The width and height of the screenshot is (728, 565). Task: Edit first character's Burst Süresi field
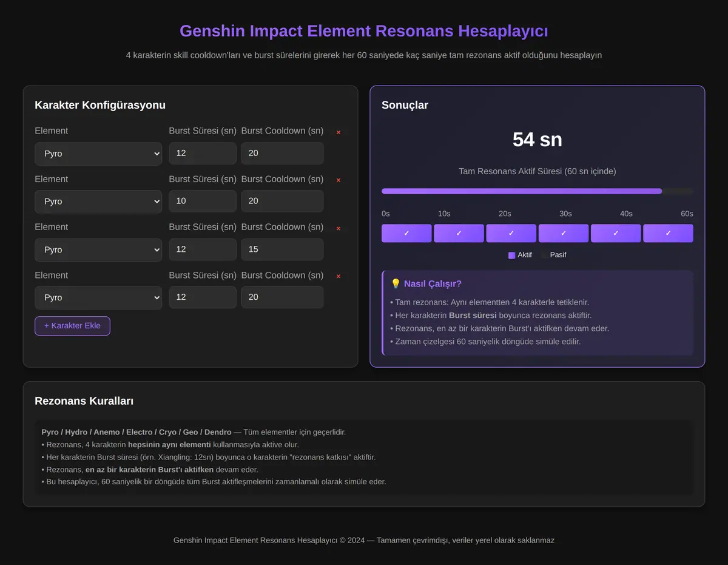coord(203,153)
